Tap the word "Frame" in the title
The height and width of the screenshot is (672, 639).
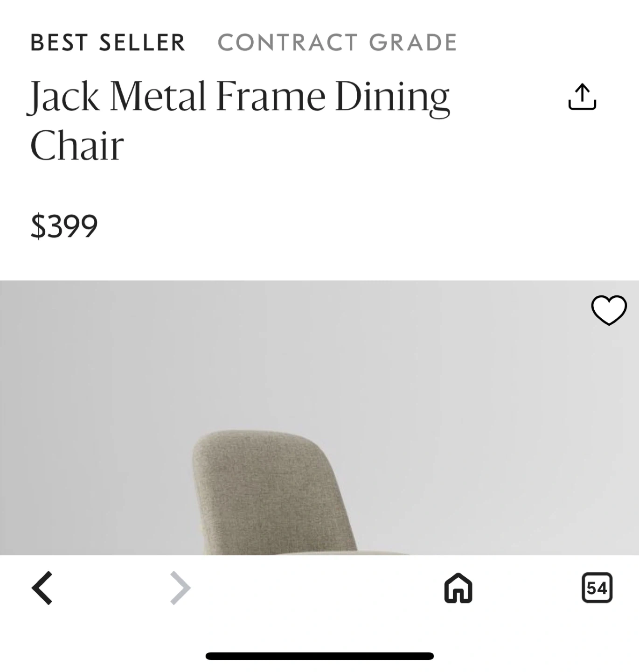coord(271,96)
